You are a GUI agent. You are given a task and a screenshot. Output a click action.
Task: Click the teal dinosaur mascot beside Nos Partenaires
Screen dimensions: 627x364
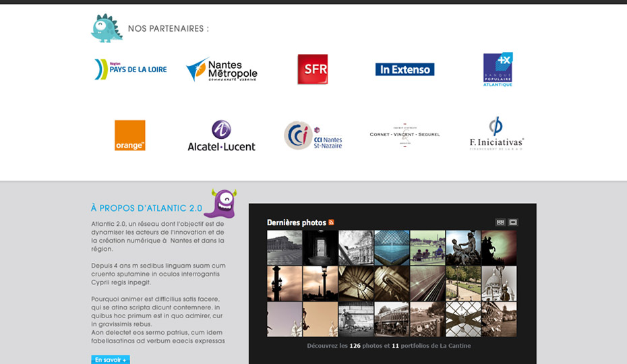(x=107, y=28)
